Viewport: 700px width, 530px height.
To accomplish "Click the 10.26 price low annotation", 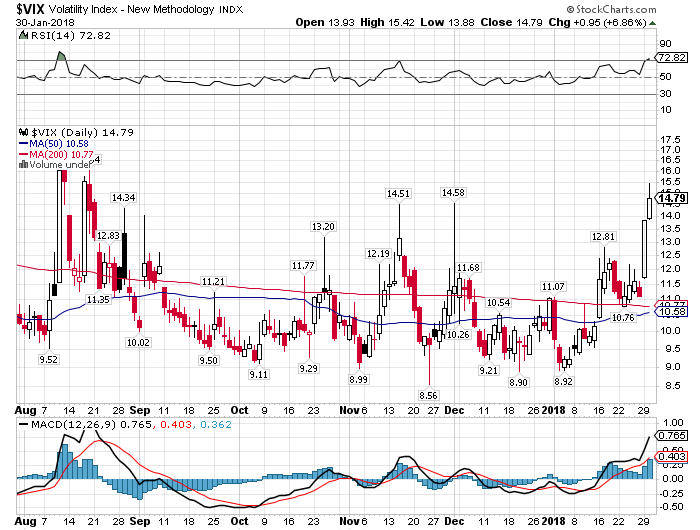I will [x=458, y=334].
